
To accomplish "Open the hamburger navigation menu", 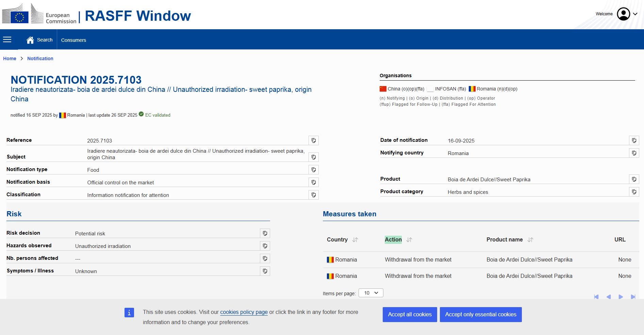I will point(7,40).
